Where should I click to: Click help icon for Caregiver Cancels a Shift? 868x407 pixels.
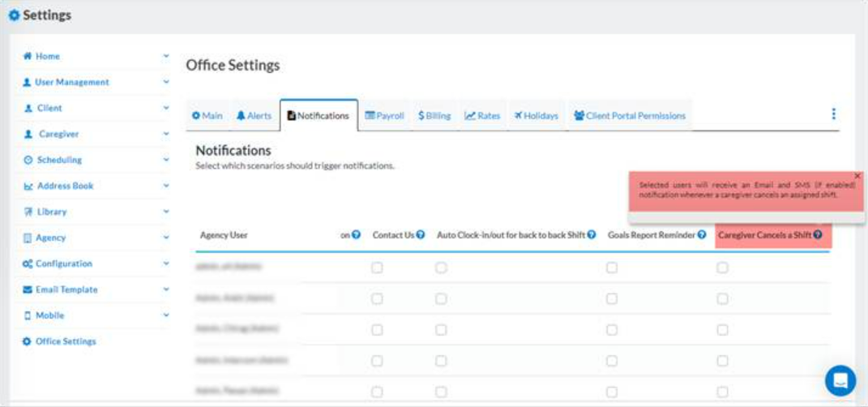tap(818, 235)
